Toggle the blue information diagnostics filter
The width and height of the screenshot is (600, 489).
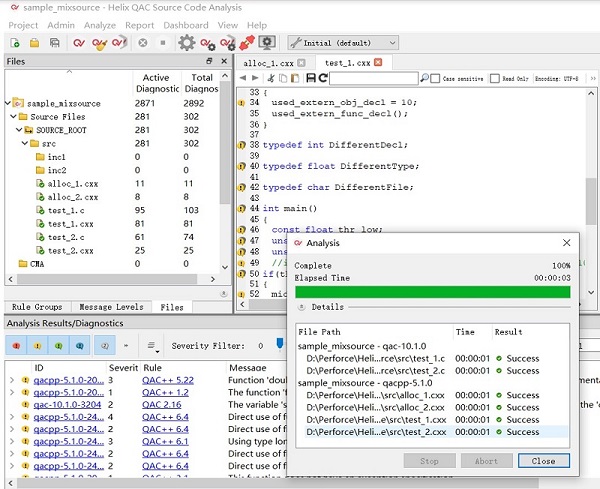tap(80, 346)
